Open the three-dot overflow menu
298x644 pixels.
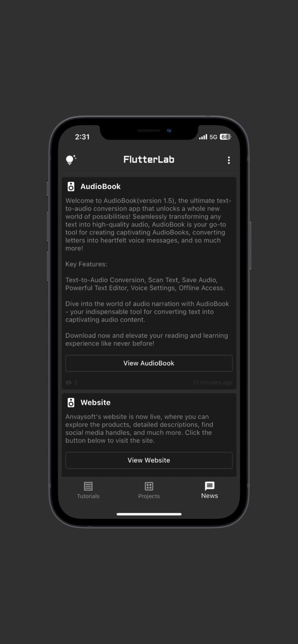[x=229, y=160]
